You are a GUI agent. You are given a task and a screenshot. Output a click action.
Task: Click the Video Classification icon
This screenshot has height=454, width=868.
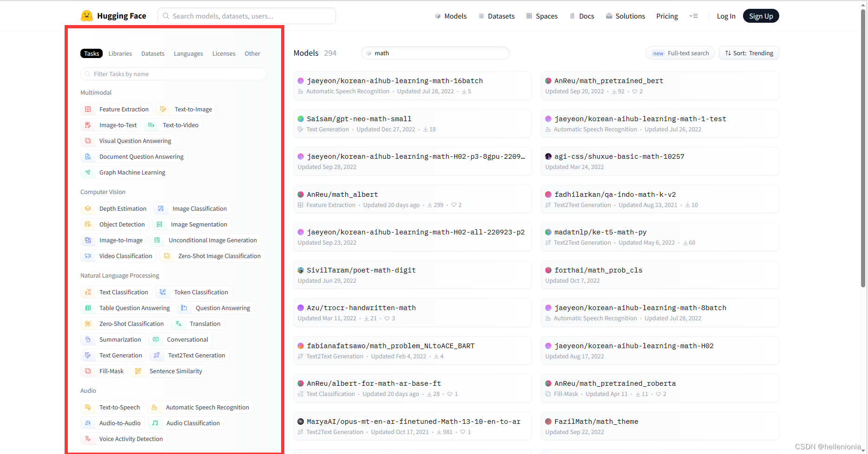point(88,256)
